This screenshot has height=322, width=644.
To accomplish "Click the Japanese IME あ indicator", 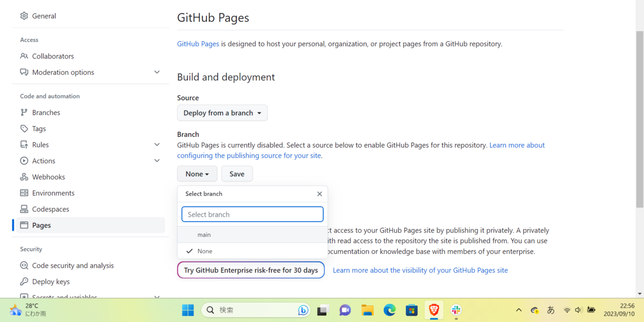I will [551, 310].
